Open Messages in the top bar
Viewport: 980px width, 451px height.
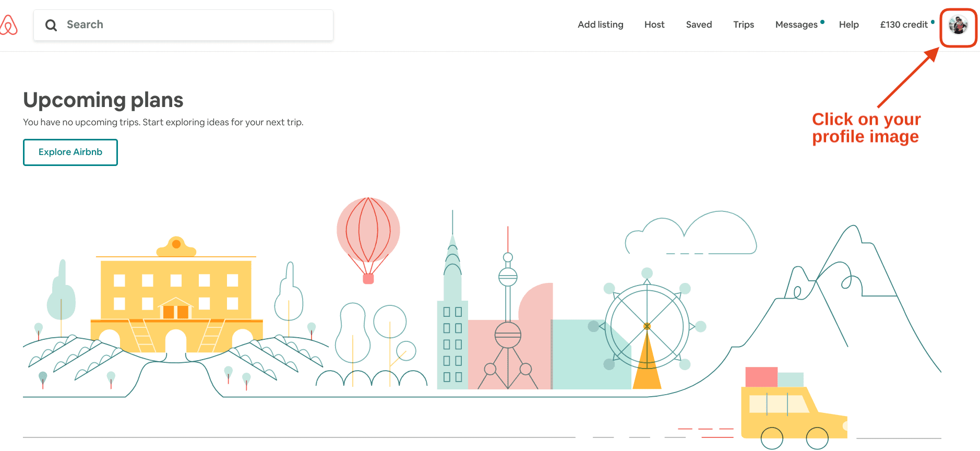[796, 25]
